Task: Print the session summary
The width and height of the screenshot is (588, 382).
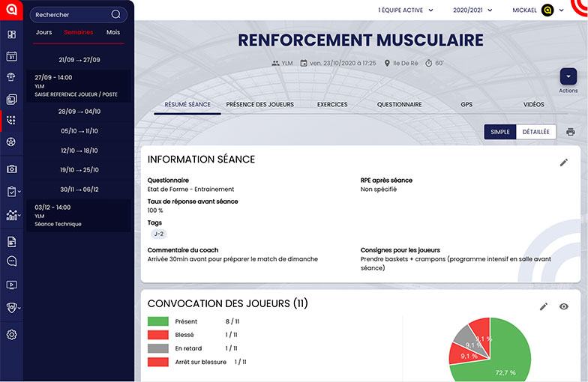Action: click(x=571, y=133)
